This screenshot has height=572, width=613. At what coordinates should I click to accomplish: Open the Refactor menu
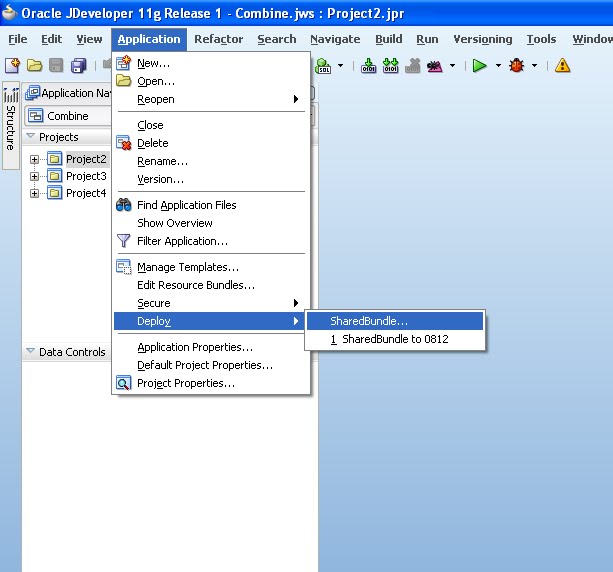coord(219,39)
